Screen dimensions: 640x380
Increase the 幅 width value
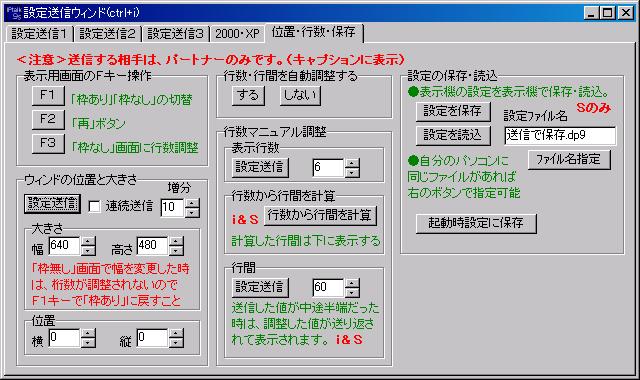click(88, 241)
